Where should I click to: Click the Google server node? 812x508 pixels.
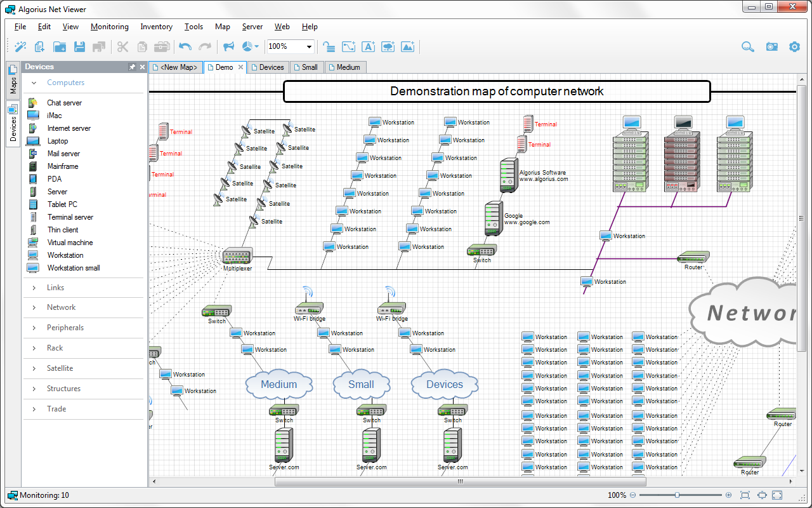494,218
